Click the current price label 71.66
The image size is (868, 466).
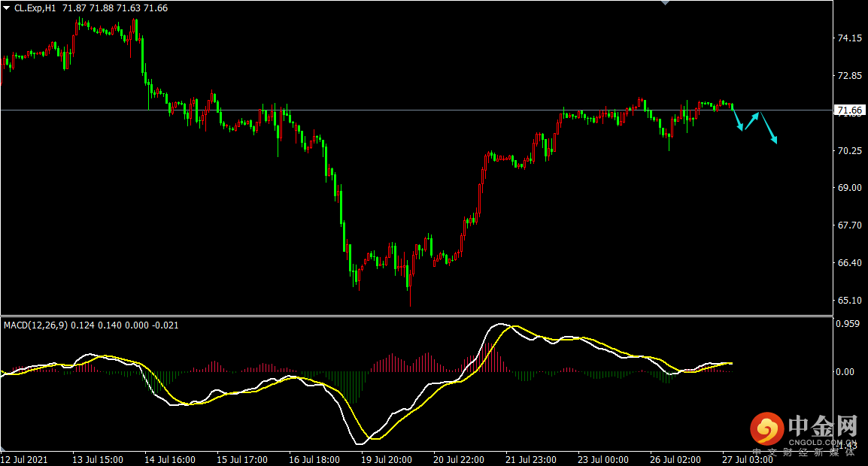point(849,111)
